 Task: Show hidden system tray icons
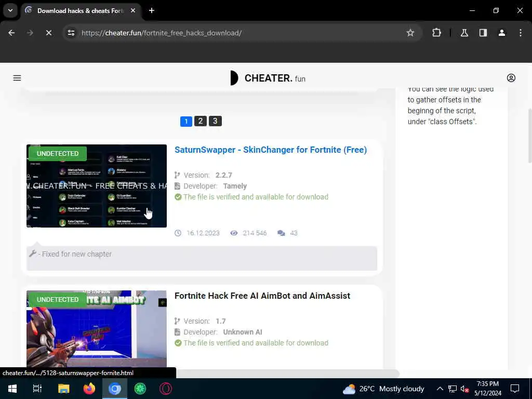tap(440, 389)
